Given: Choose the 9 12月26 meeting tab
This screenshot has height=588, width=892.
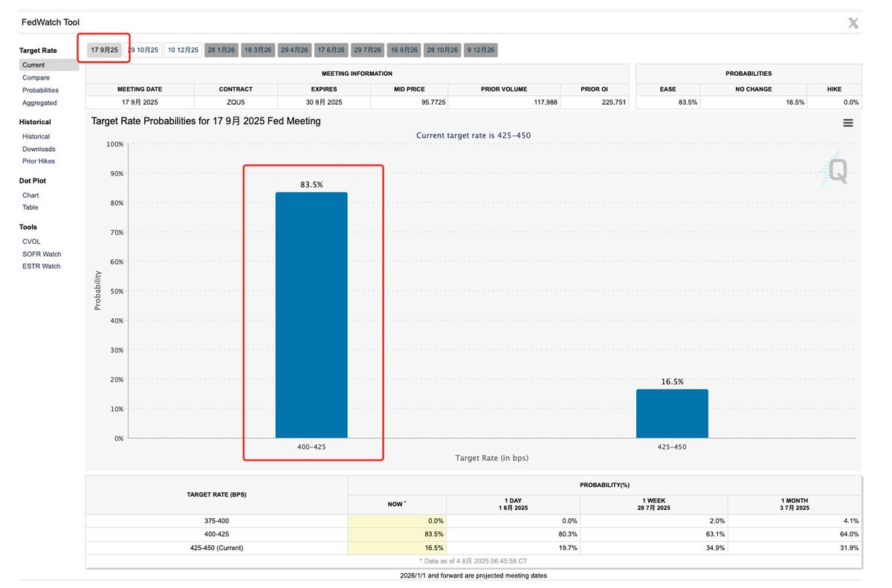Looking at the screenshot, I should click(481, 50).
